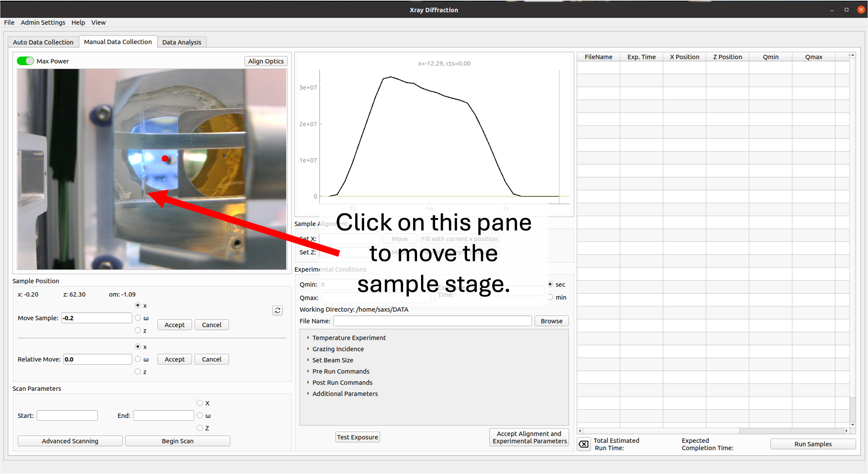Click the red beam marker on camera view
The height and width of the screenshot is (474, 868).
[165, 158]
